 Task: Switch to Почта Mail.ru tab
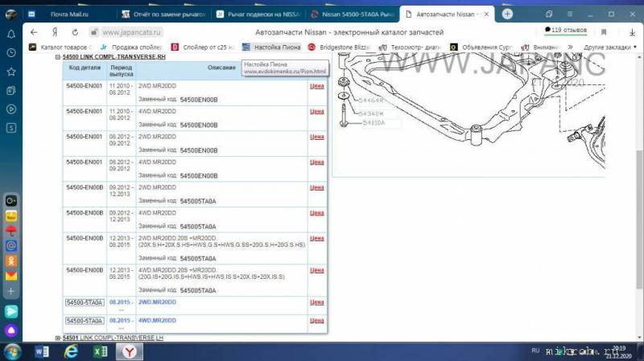pyautogui.click(x=69, y=14)
